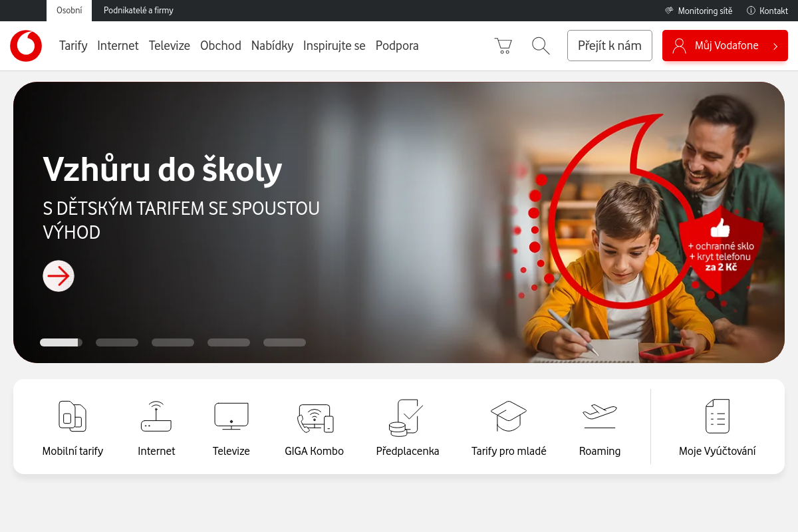The width and height of the screenshot is (798, 532).
Task: Click the Přejít k nám button
Action: coord(610,46)
